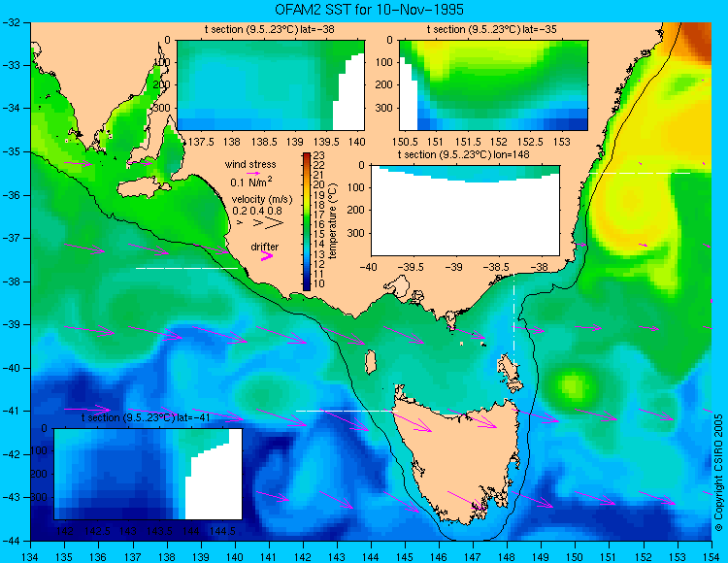This screenshot has height=563, width=728.
Task: Click color bar label '13'
Action: pos(319,254)
